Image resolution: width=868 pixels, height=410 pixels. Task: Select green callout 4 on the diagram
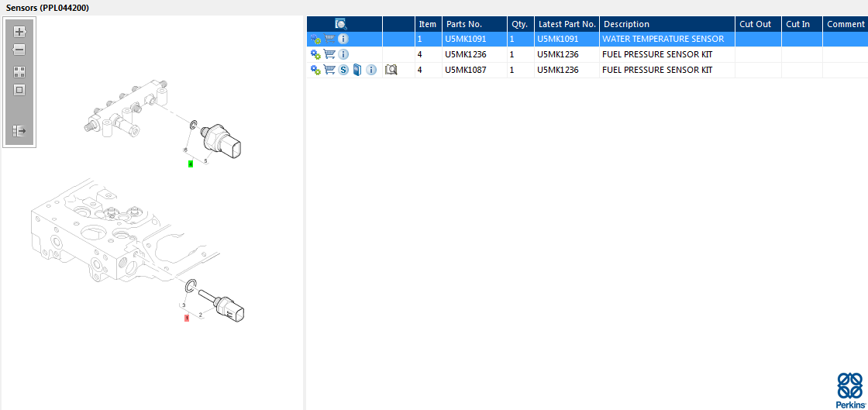pos(191,164)
